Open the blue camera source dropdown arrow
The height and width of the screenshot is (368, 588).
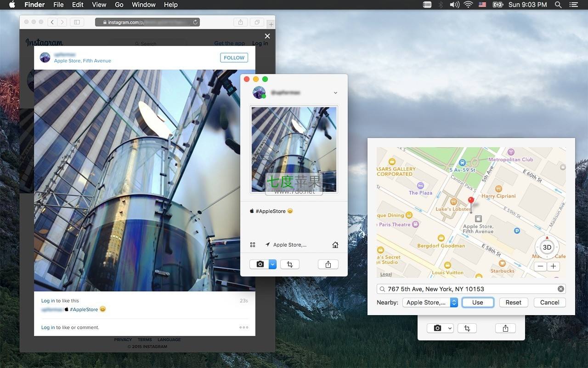pyautogui.click(x=272, y=264)
